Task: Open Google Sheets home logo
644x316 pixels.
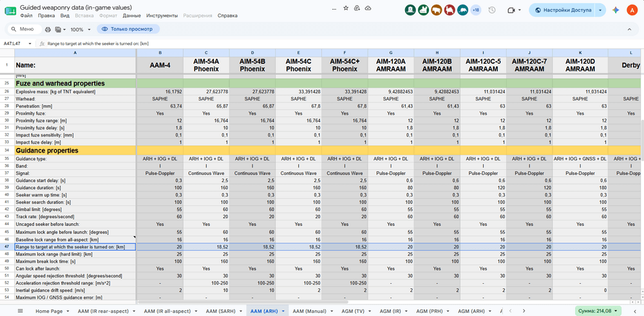Action: click(x=10, y=11)
